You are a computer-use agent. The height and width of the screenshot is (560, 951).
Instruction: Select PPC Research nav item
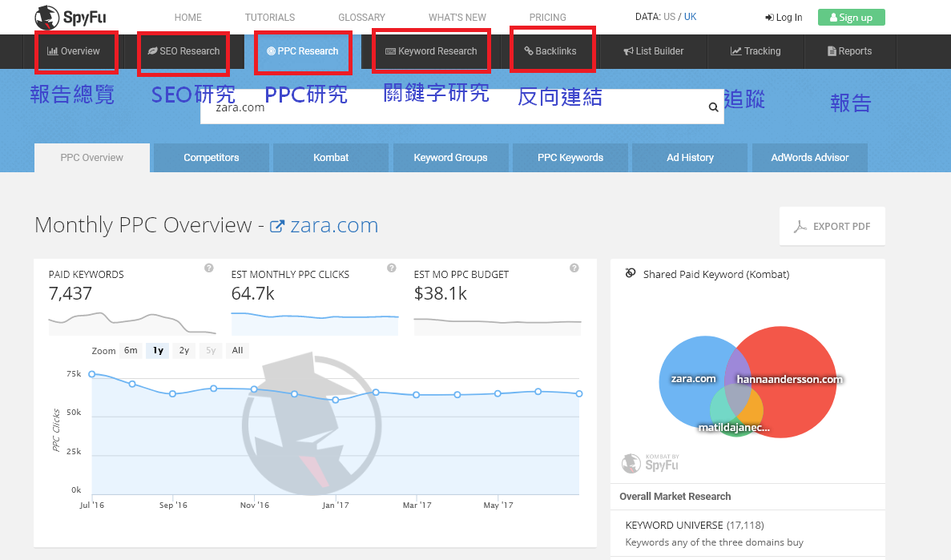[303, 51]
